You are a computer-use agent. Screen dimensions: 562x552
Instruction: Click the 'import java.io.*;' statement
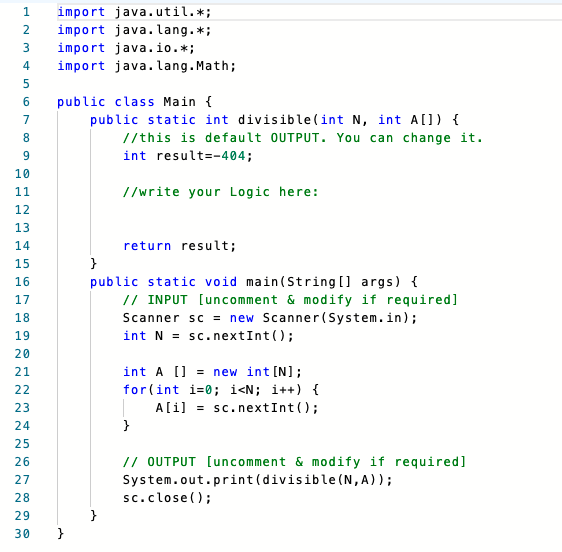click(x=126, y=48)
